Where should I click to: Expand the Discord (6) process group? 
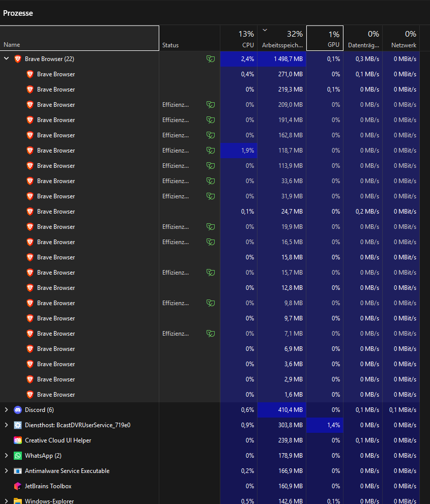[x=6, y=410]
